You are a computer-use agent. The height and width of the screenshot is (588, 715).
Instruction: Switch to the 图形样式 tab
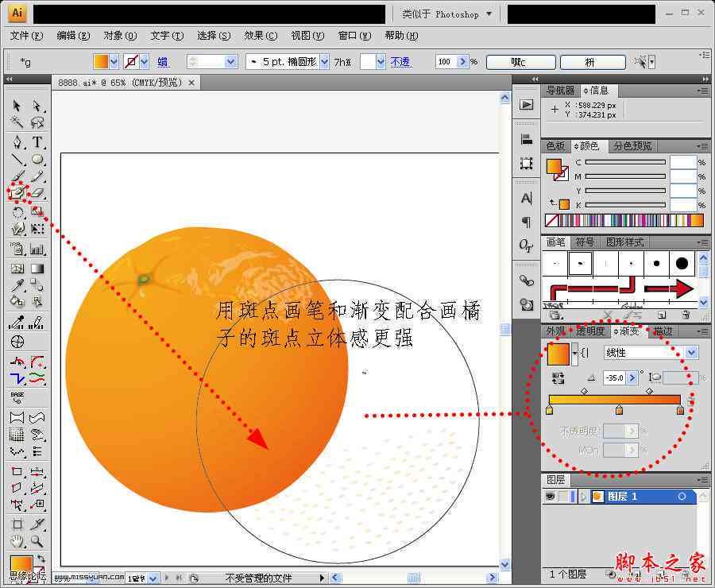click(x=624, y=242)
